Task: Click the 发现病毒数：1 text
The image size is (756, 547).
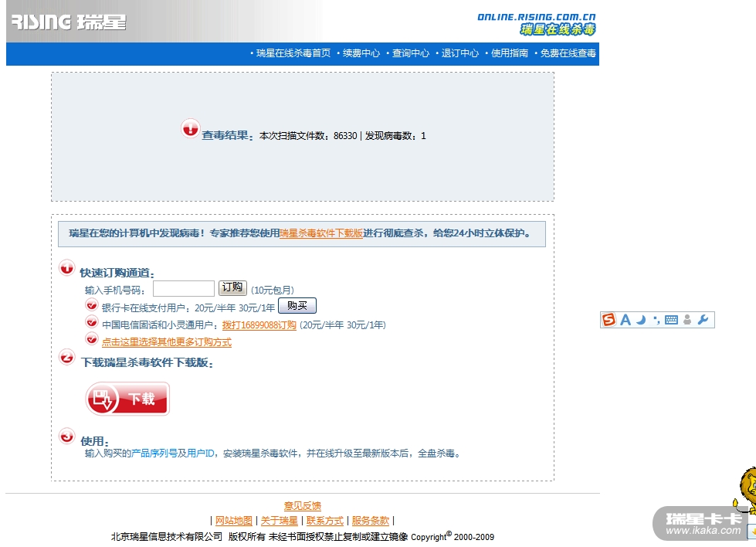Action: [395, 136]
